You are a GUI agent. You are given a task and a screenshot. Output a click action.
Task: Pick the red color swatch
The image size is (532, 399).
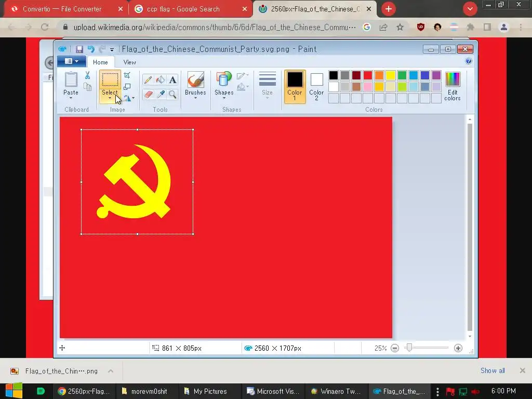coord(368,75)
